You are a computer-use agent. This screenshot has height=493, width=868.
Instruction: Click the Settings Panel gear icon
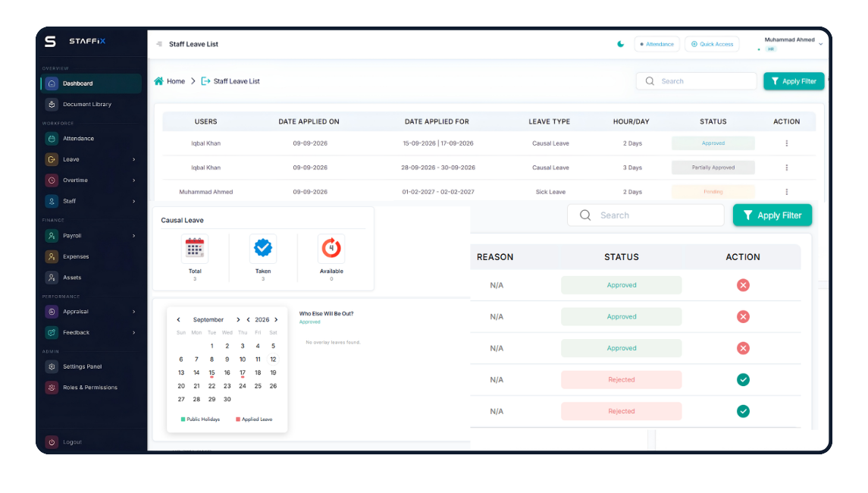[x=52, y=366]
